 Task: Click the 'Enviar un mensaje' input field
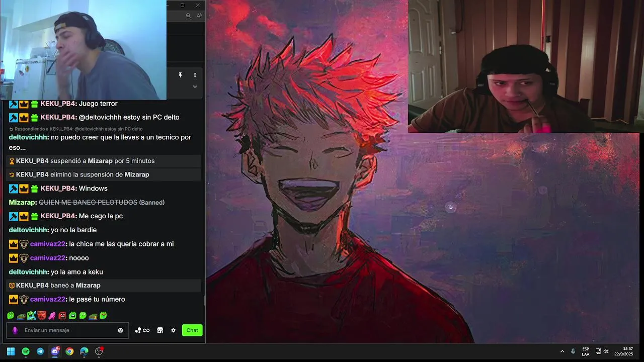point(67,330)
